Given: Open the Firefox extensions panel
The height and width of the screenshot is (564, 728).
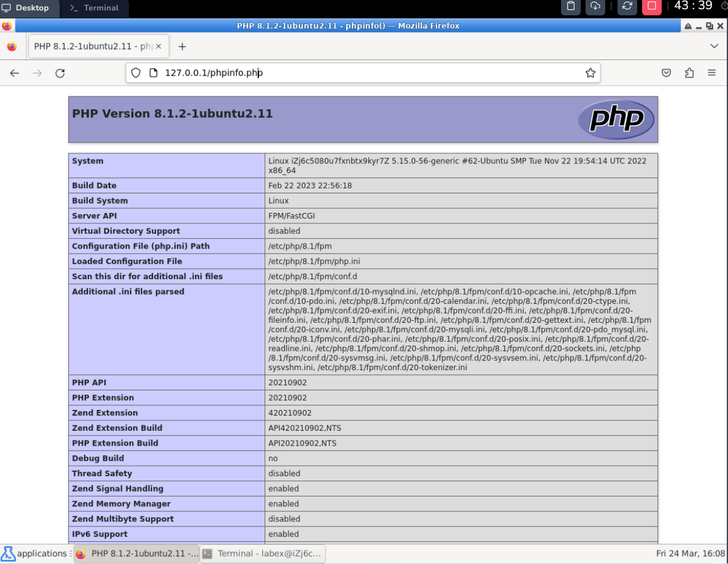Looking at the screenshot, I should [x=689, y=72].
